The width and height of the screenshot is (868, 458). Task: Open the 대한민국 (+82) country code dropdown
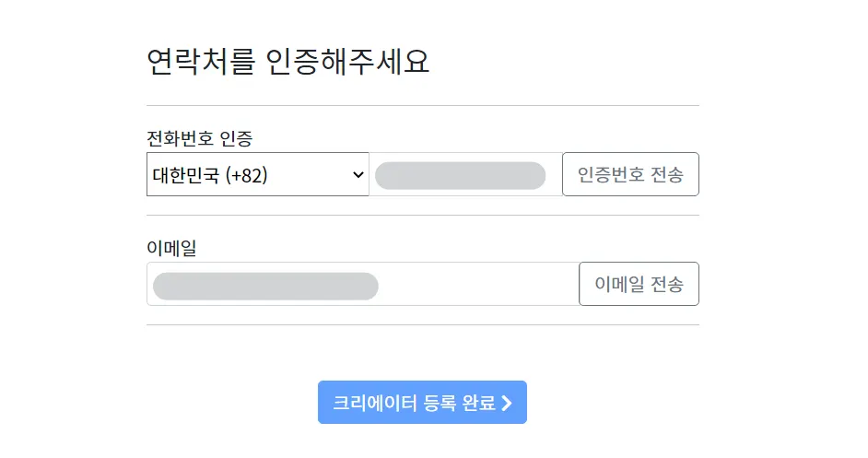257,175
